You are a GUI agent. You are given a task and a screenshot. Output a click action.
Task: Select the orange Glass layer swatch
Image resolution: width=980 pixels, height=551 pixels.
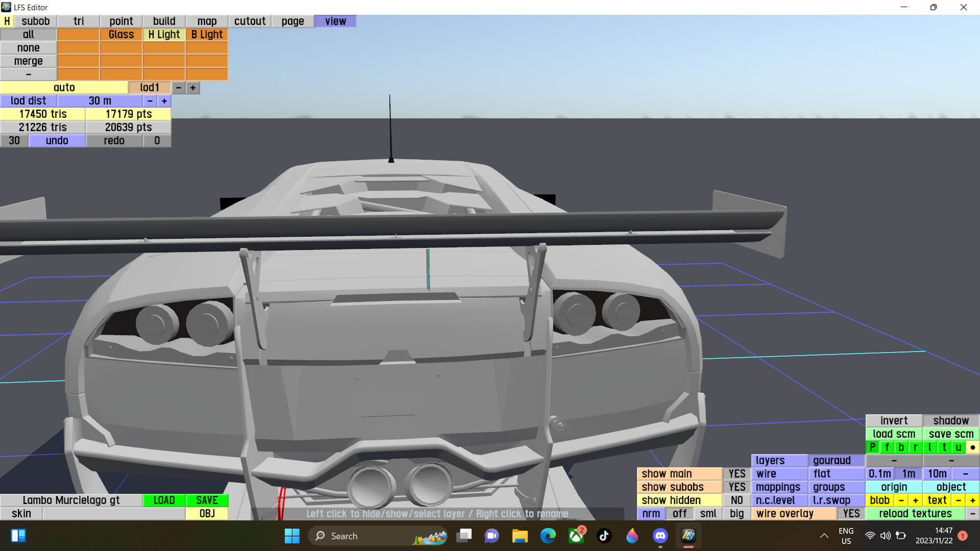point(121,34)
